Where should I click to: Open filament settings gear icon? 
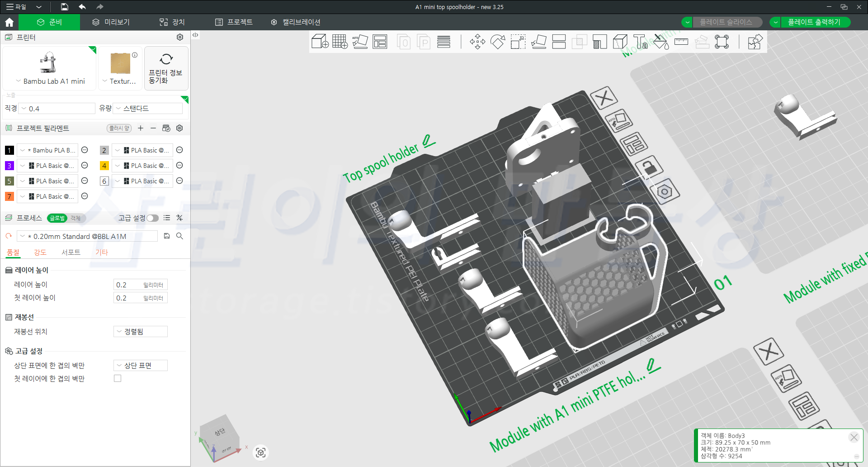(179, 128)
